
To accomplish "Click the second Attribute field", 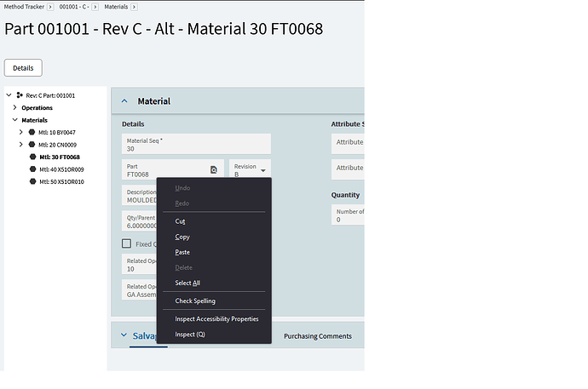I will coord(348,169).
